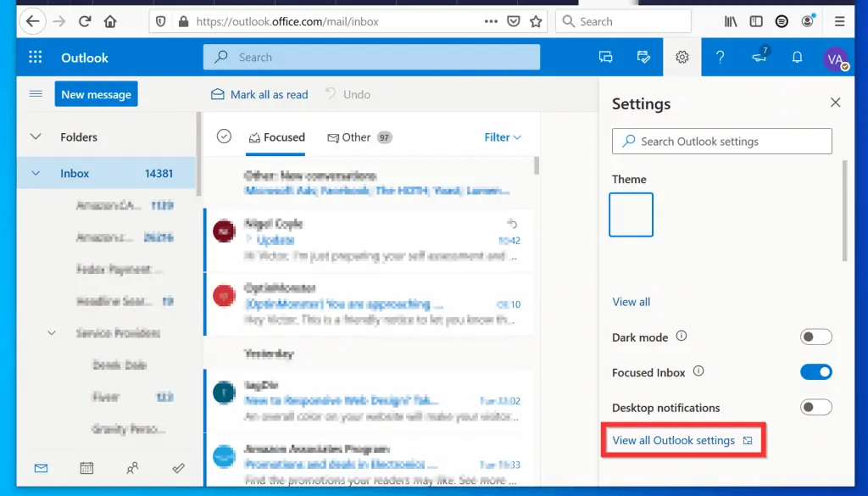
Task: Open the To Do checkmark icon
Action: coord(178,467)
